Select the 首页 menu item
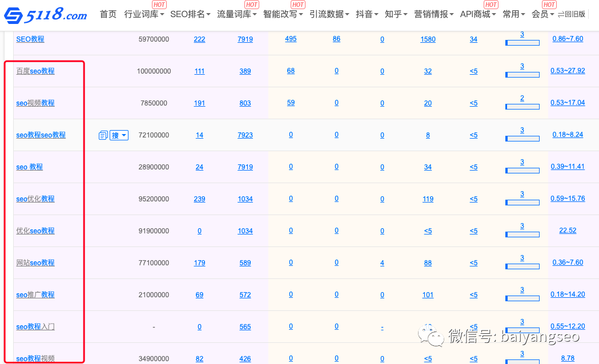Screen dimensions: 599x364 tap(108, 14)
